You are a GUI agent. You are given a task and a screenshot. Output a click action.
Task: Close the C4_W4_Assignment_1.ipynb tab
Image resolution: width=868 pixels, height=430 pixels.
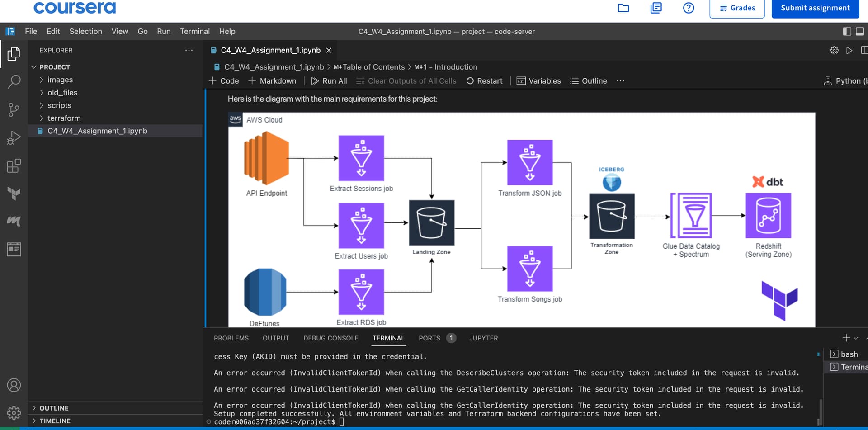[x=329, y=50]
